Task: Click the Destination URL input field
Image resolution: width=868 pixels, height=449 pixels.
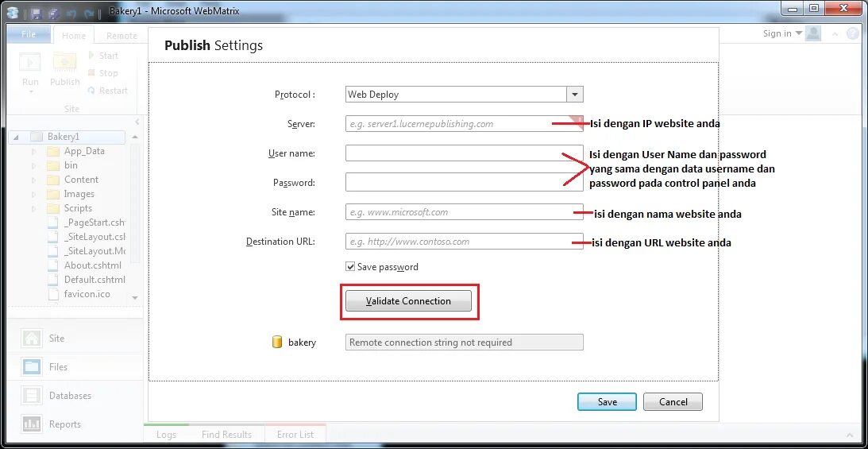Action: 464,242
